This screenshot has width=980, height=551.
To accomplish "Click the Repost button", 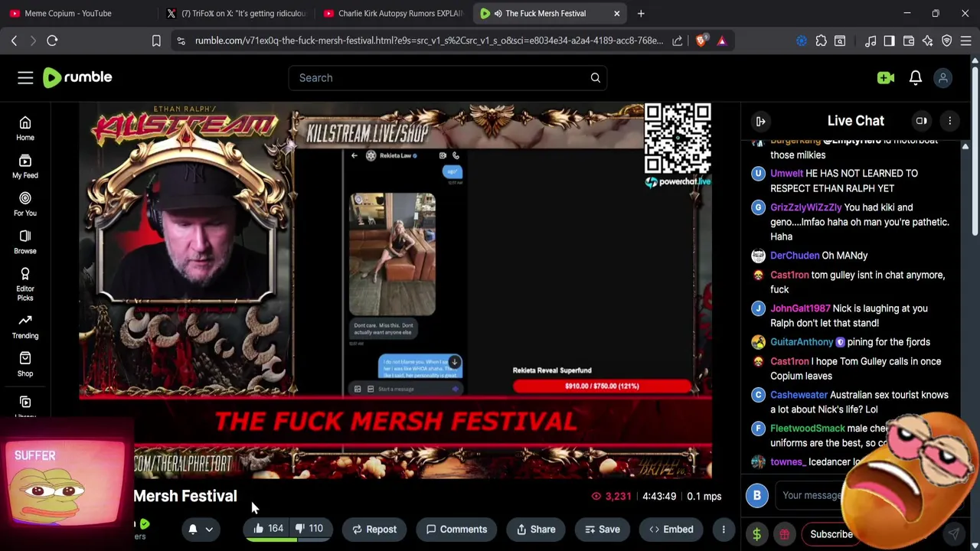I will [x=374, y=529].
